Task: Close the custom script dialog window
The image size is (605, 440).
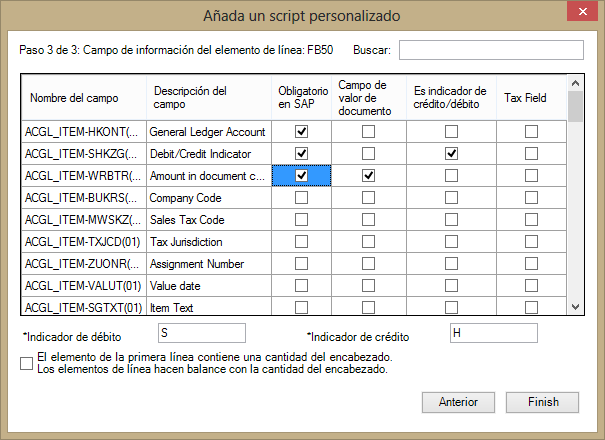Action: (x=582, y=12)
